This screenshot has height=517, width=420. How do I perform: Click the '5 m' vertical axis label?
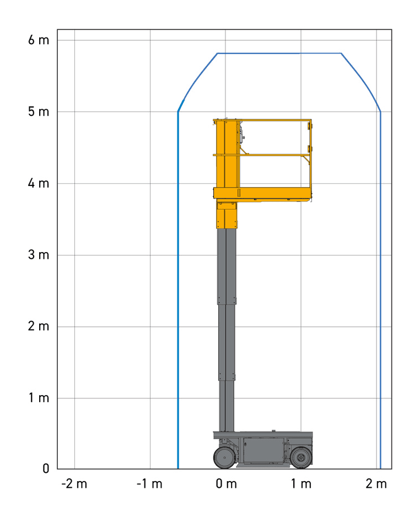click(39, 111)
